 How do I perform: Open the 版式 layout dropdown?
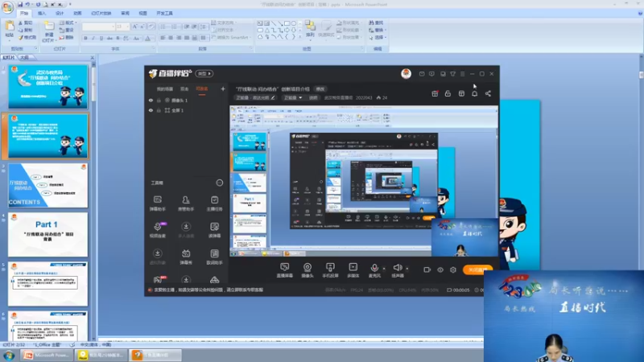68,23
